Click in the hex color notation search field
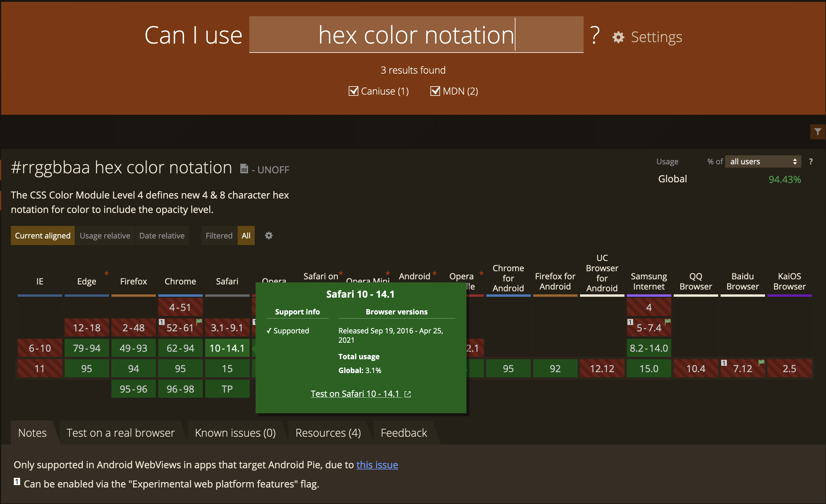The height and width of the screenshot is (504, 826). point(416,35)
